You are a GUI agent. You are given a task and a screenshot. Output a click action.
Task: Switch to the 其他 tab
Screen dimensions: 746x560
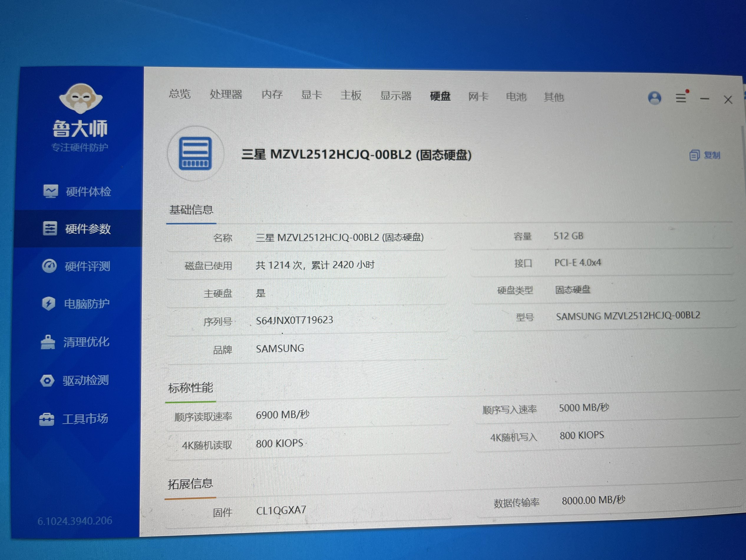click(554, 98)
